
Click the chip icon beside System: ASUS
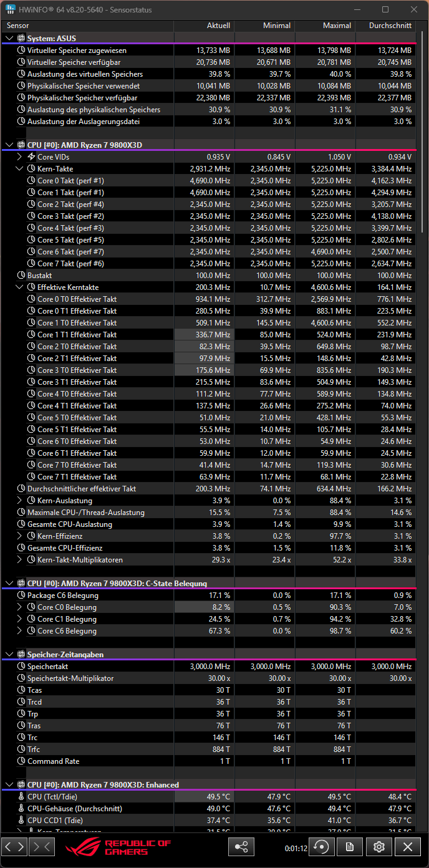21,38
